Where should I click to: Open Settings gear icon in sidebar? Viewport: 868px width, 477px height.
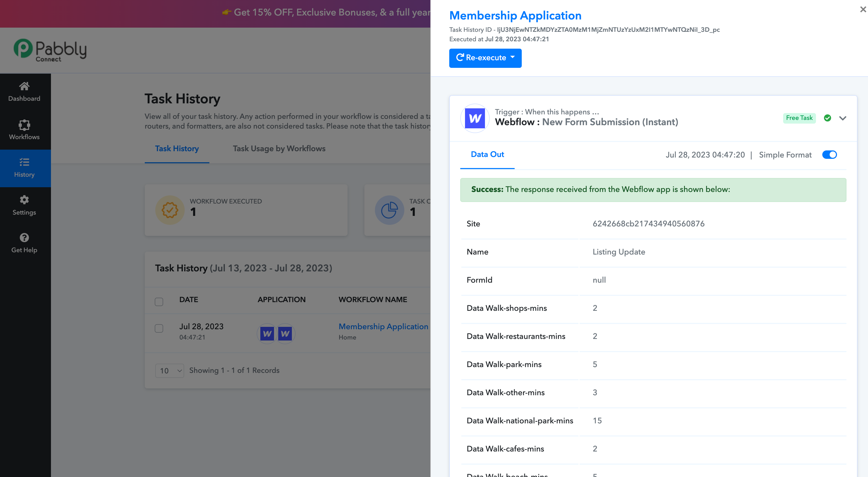(x=24, y=200)
